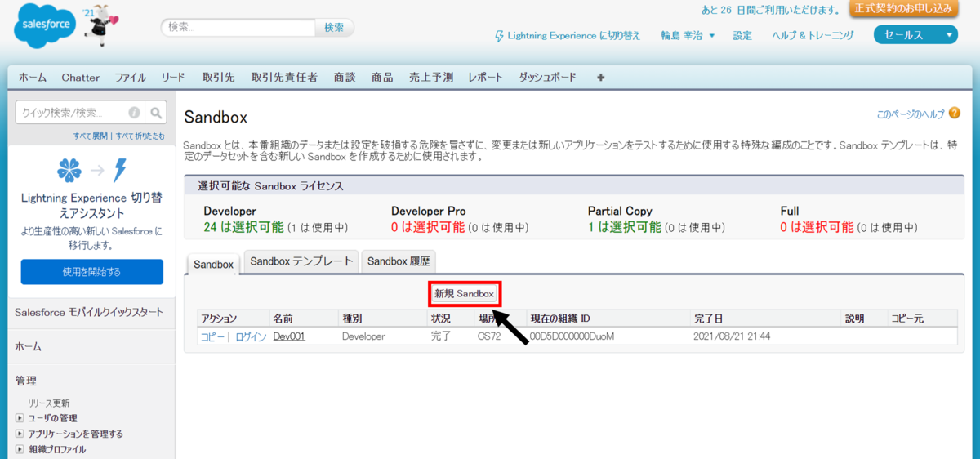The height and width of the screenshot is (459, 980).
Task: Open the 設定 link
Action: coord(742,36)
